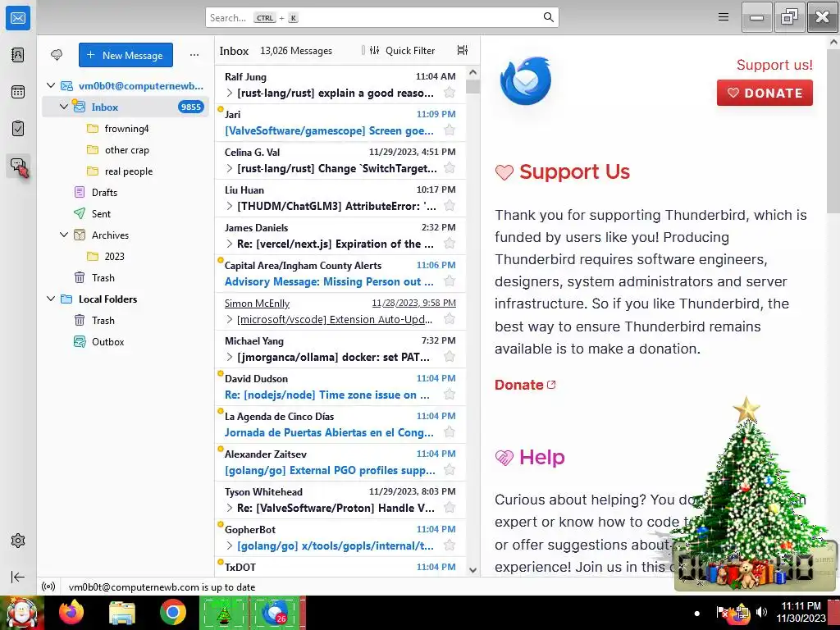Open Local Folders Trash

[x=126, y=321]
